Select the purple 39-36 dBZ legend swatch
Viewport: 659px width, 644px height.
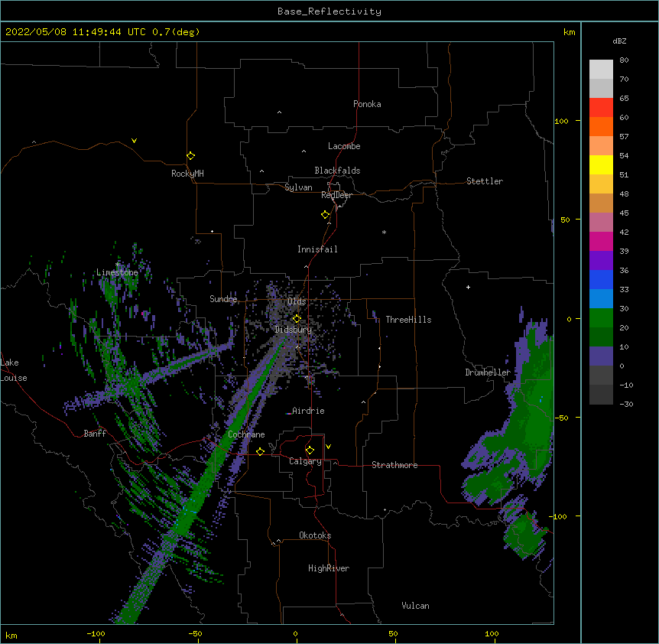[601, 261]
